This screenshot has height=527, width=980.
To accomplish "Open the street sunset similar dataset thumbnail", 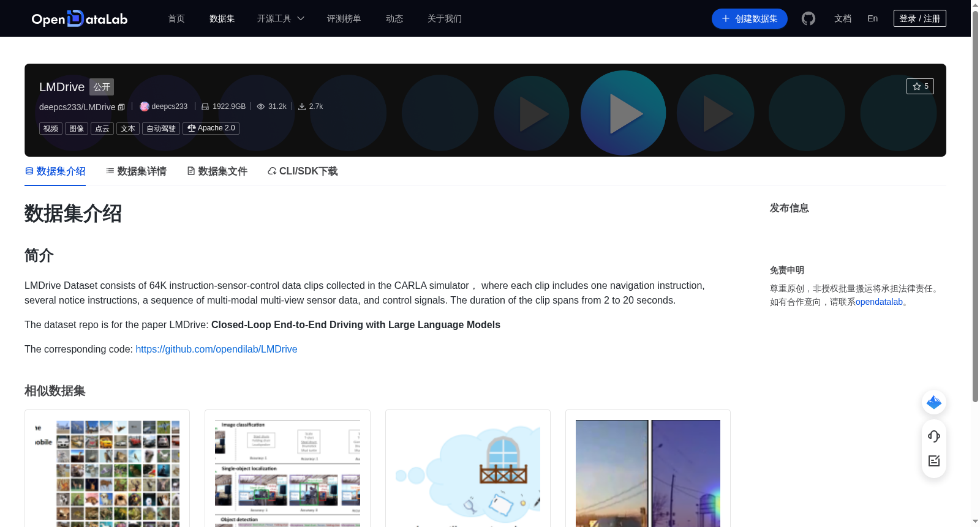I will (x=648, y=473).
